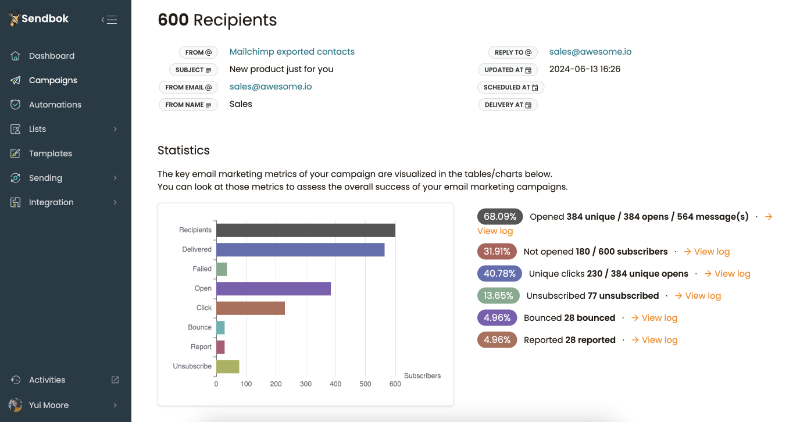Click the Automations icon in sidebar
800x422 pixels.
tap(15, 105)
